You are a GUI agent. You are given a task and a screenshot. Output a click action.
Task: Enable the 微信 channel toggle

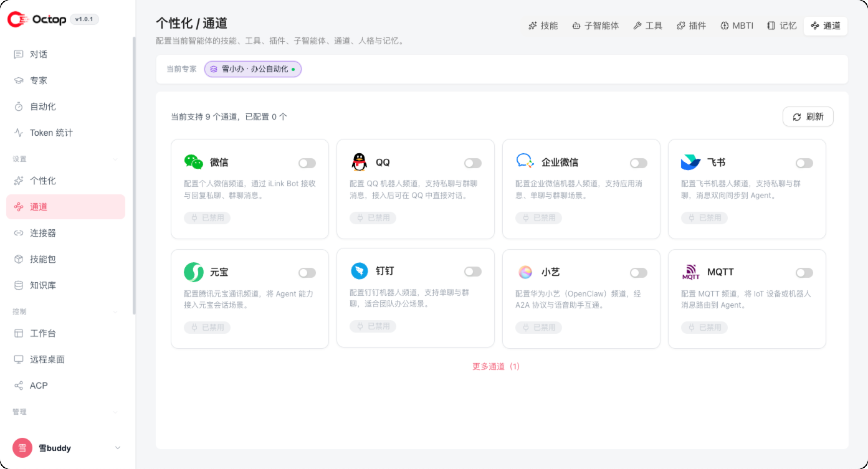pyautogui.click(x=307, y=163)
